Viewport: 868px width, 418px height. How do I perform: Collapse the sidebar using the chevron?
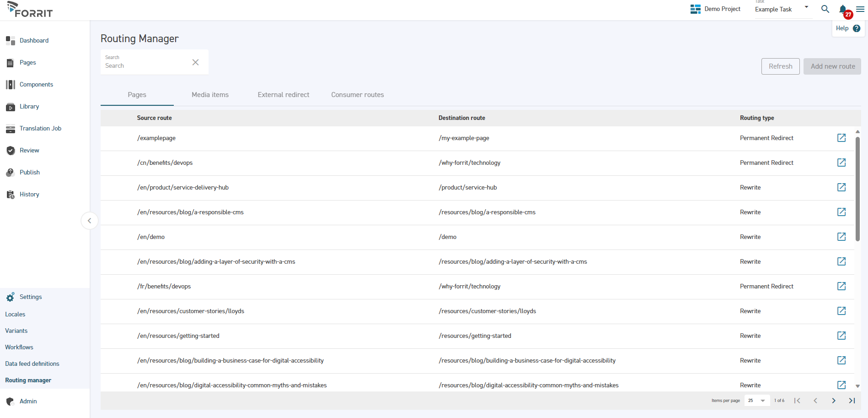click(x=90, y=221)
